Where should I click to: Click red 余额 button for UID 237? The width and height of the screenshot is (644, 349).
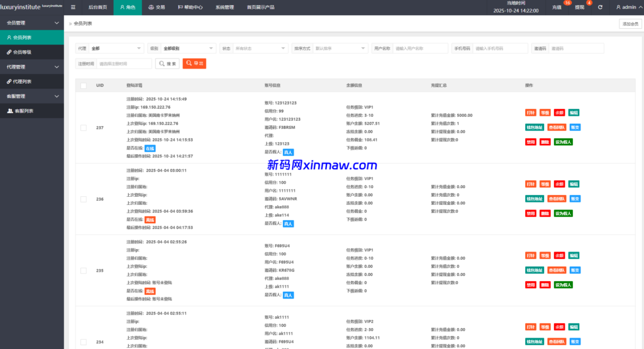coord(559,113)
